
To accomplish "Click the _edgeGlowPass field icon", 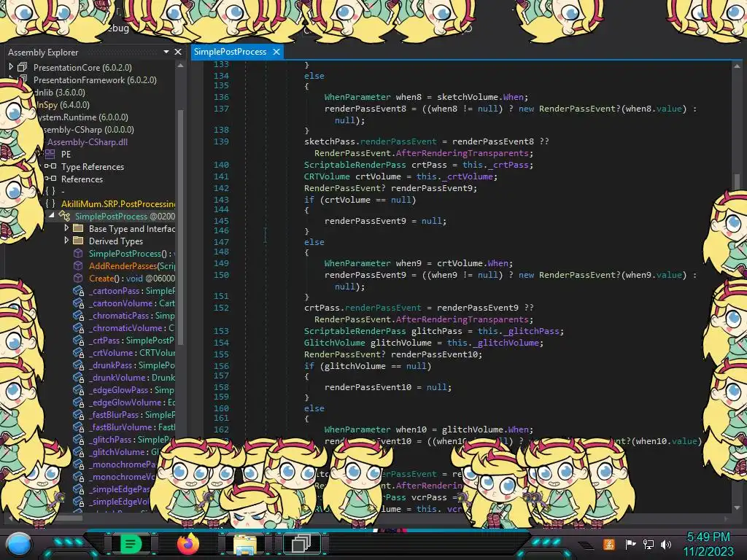I will pyautogui.click(x=79, y=389).
